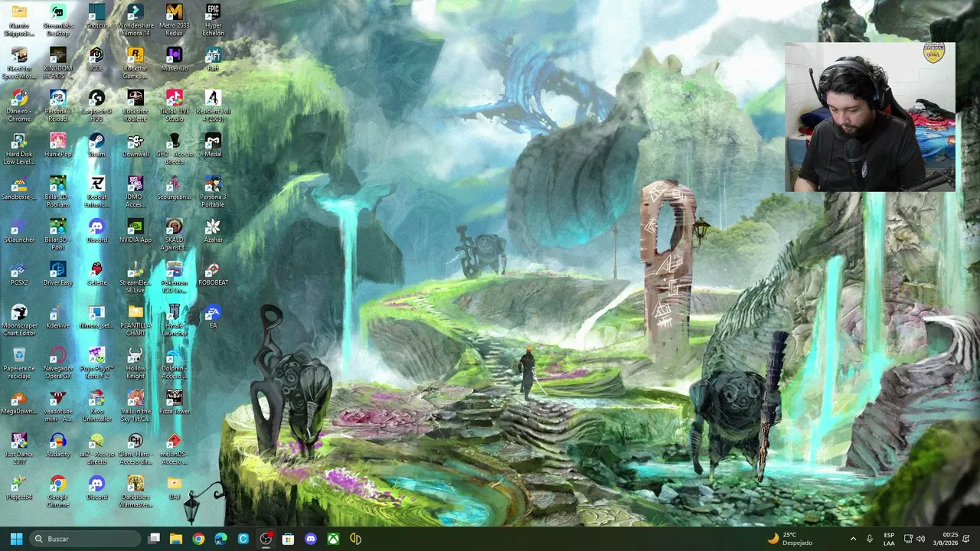Click the Pizza Tower shortcut
This screenshot has height=551, width=980.
(175, 403)
